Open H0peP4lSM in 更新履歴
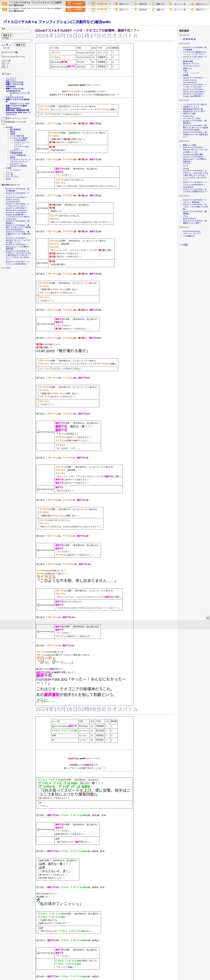 (188, 187)
